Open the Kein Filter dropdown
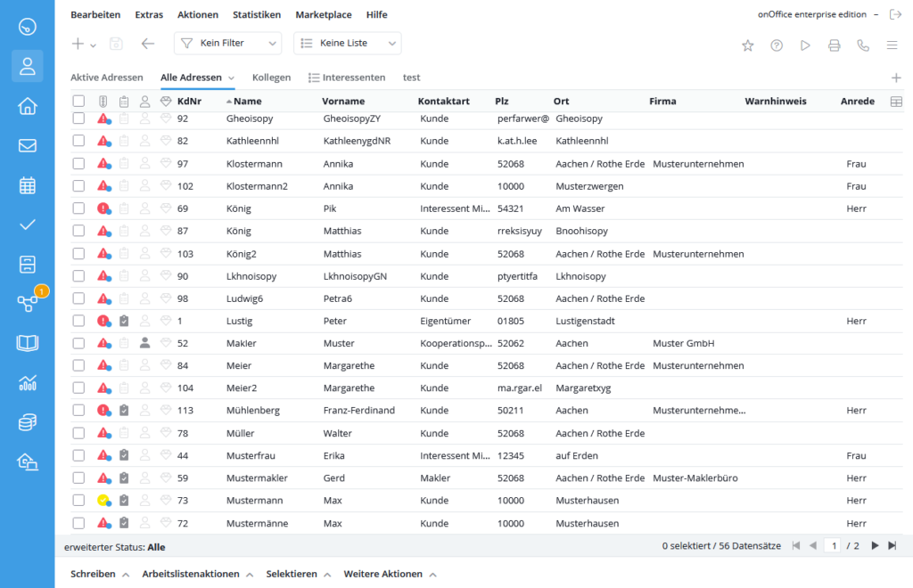This screenshot has width=913, height=588. pos(227,44)
